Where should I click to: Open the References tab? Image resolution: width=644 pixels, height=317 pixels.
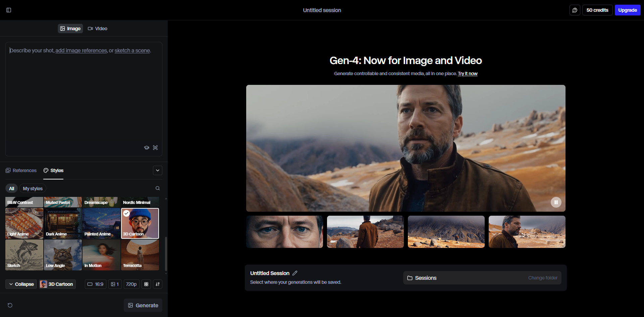(21, 170)
